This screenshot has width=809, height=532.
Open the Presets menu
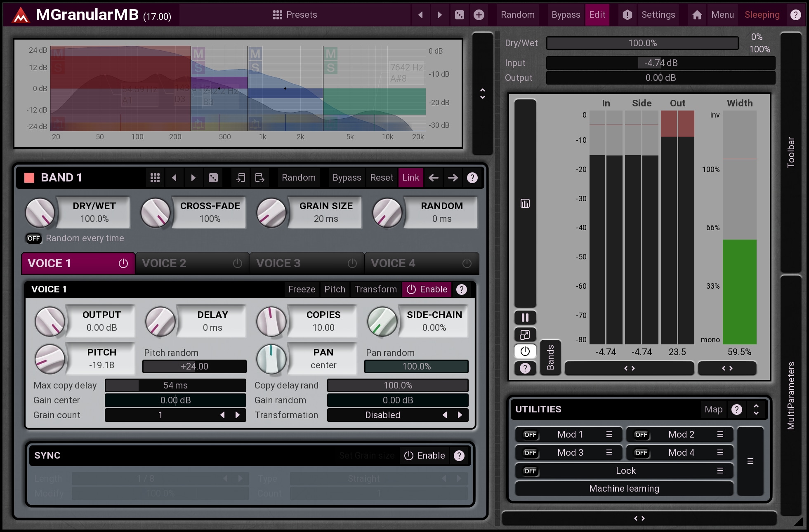pos(295,15)
